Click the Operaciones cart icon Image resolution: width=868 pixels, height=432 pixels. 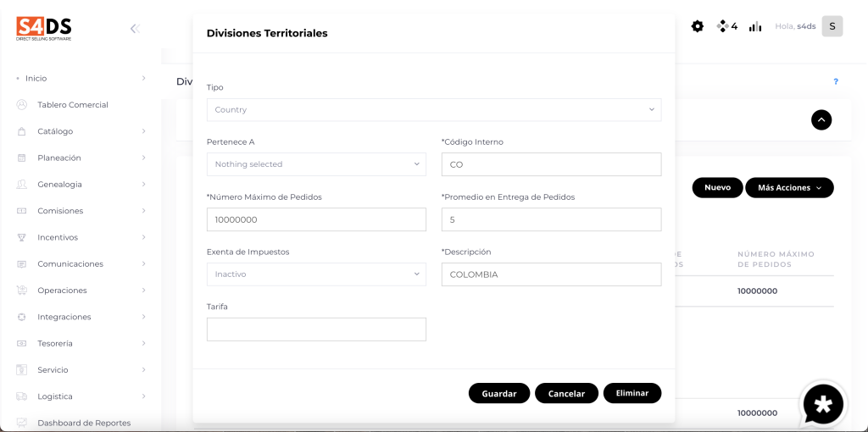22,291
